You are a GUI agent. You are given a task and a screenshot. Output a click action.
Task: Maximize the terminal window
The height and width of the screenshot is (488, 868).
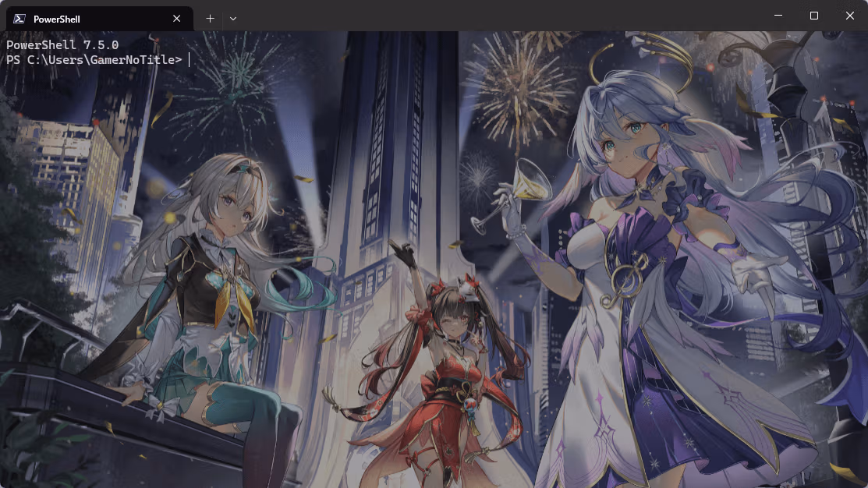pos(813,16)
